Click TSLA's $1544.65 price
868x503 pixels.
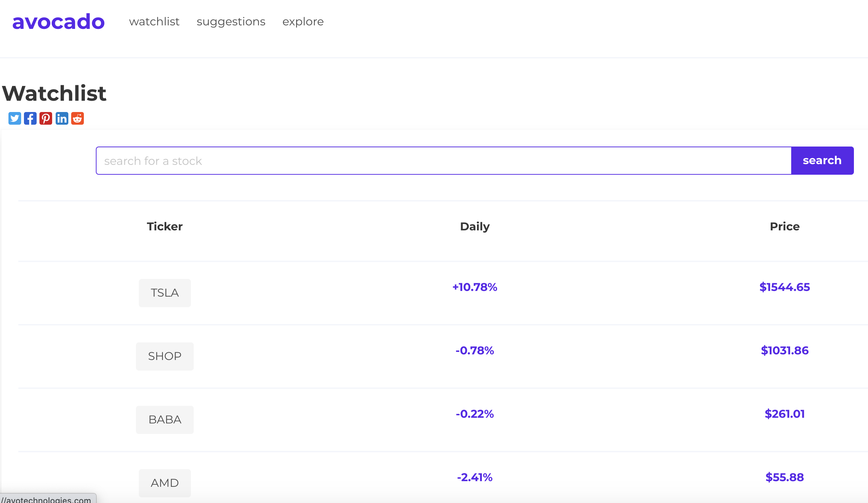pyautogui.click(x=785, y=287)
